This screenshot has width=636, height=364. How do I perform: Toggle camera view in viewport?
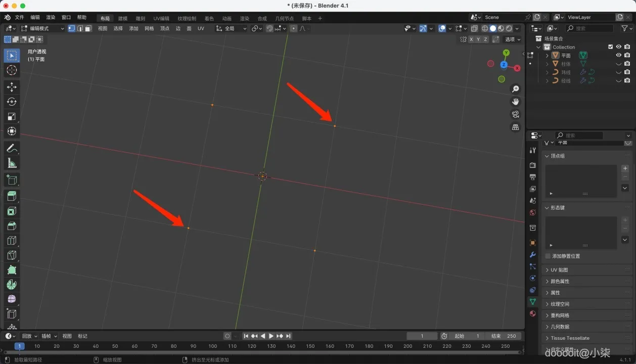[x=515, y=114]
